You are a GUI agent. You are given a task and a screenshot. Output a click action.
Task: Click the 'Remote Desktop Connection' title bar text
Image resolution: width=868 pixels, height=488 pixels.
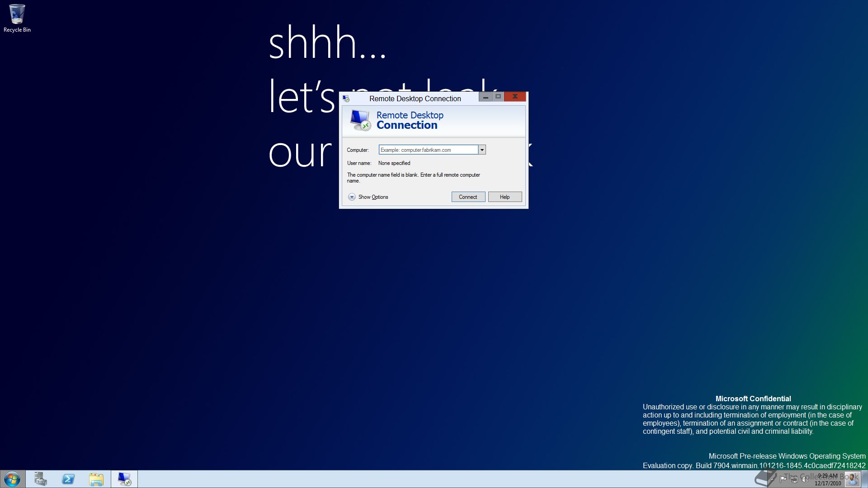pos(415,99)
